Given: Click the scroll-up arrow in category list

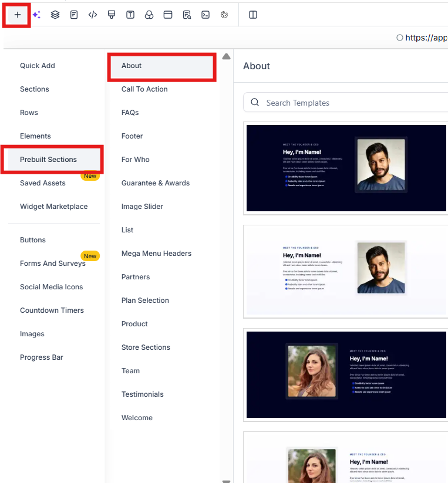Looking at the screenshot, I should (227, 56).
